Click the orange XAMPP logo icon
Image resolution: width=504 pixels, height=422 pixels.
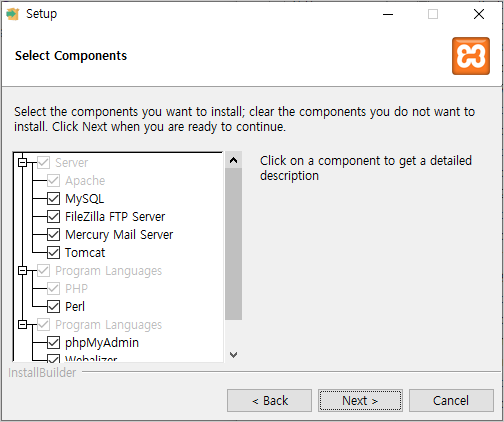(x=471, y=56)
